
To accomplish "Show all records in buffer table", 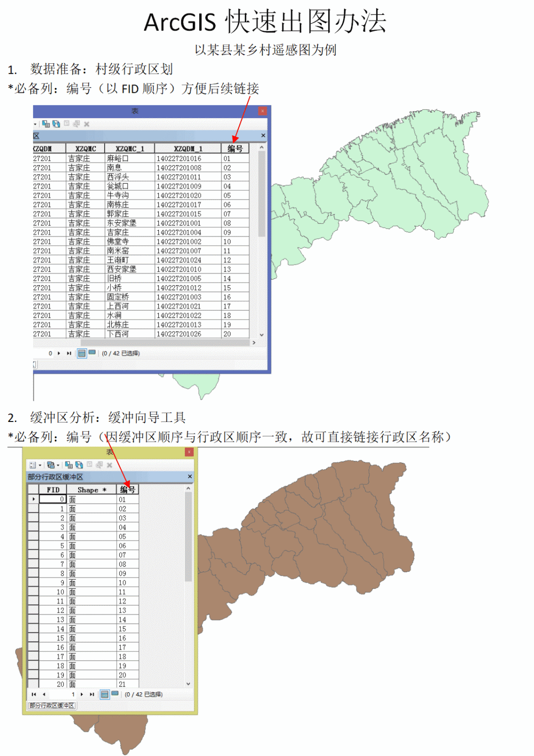I will 105,694.
